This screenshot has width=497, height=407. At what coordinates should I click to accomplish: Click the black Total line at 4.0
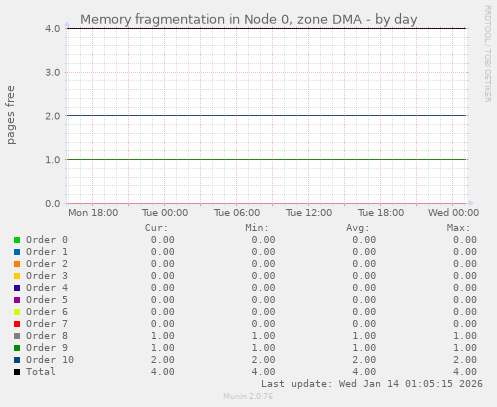(x=267, y=28)
